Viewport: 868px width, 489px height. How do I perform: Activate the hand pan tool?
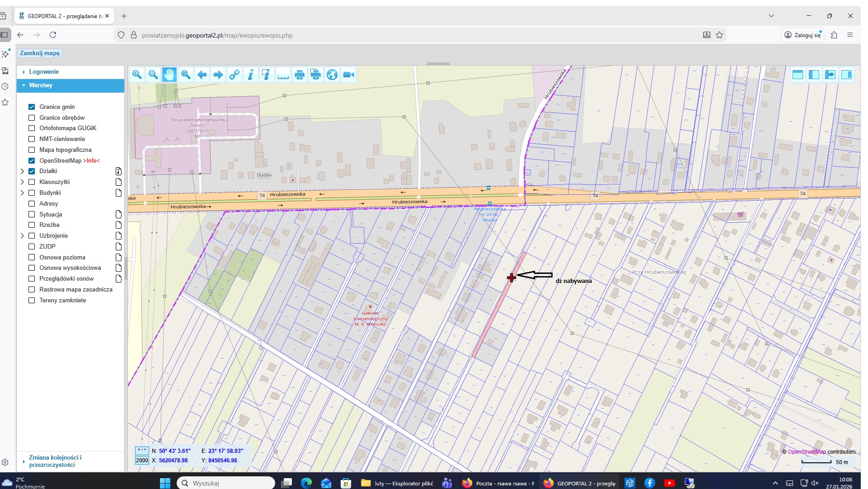tap(169, 75)
